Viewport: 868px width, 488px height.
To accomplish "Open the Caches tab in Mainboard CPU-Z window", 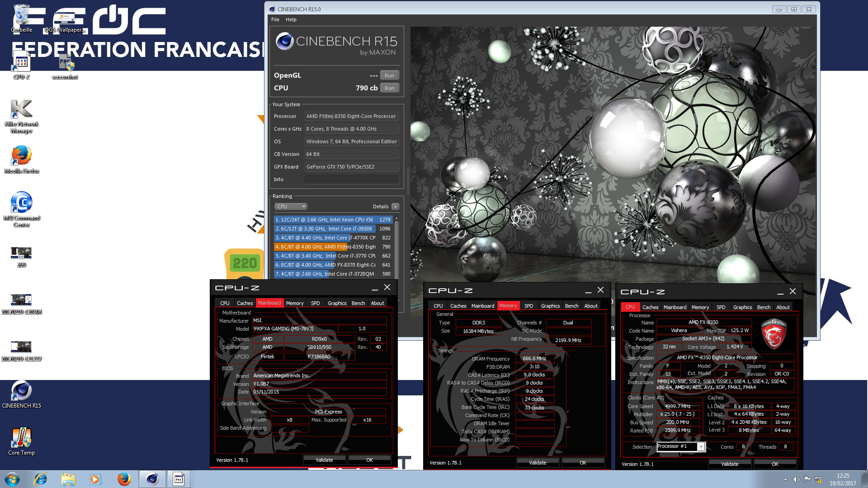I will tap(245, 303).
